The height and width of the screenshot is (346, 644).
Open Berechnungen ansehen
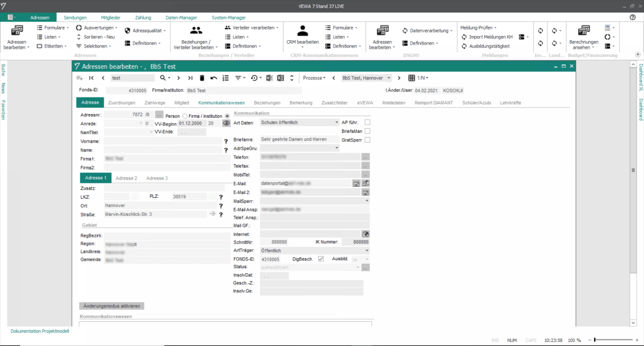click(x=584, y=37)
